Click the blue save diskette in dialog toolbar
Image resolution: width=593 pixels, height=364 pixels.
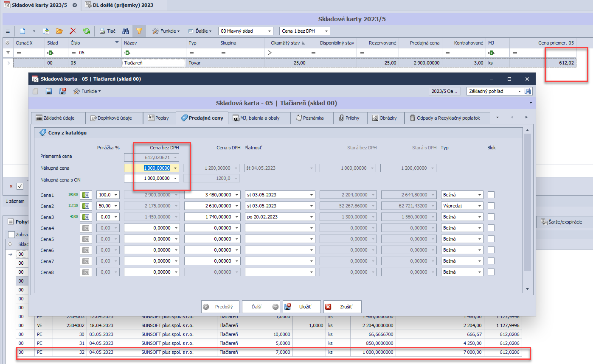[x=49, y=91]
